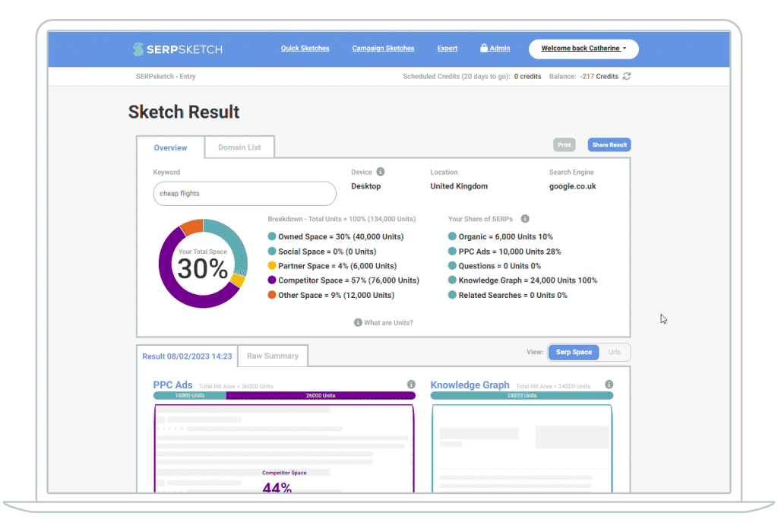
Task: Click Knowledge Graph = 24,000 Units 100% text
Action: coord(528,280)
